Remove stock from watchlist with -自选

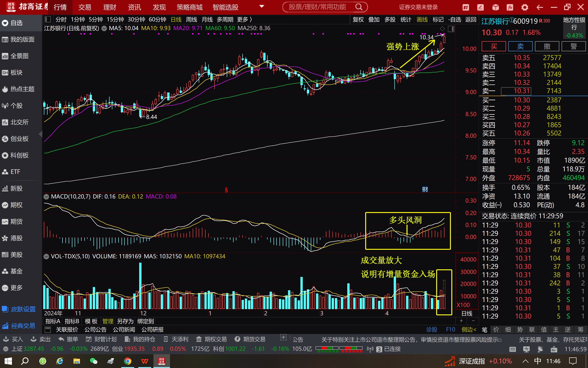(x=455, y=20)
